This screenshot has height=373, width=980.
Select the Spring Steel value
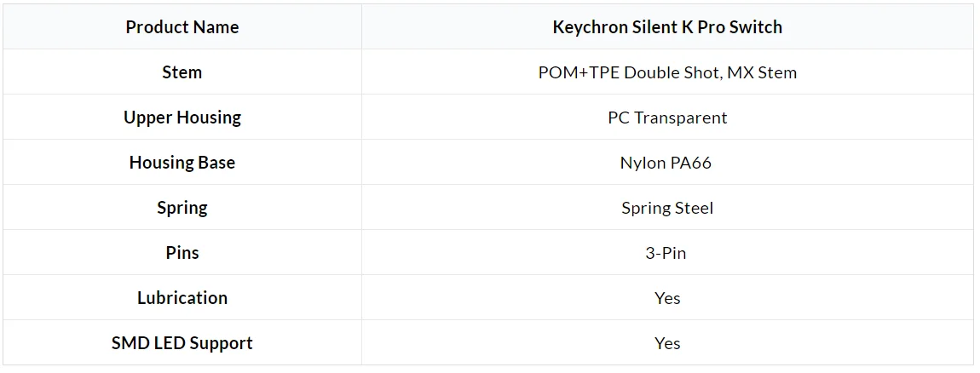coord(667,208)
